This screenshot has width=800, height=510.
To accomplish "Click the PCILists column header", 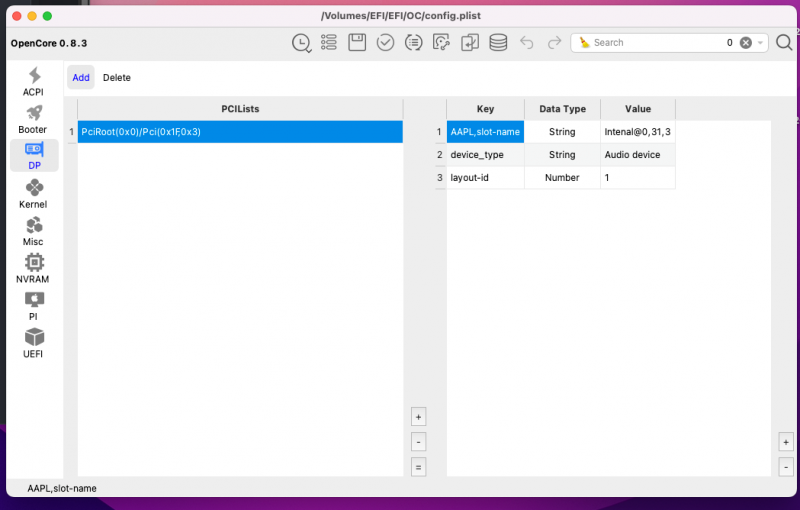I will 240,109.
